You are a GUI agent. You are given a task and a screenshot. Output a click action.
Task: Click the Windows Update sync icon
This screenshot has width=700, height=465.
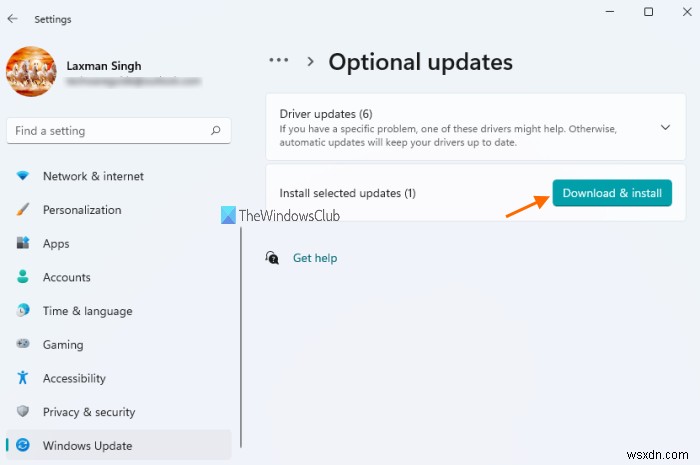tap(23, 446)
